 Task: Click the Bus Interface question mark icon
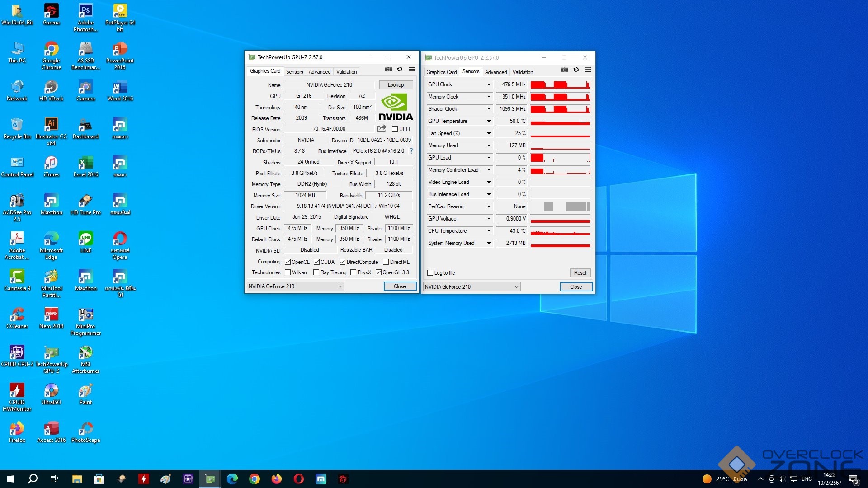[411, 151]
